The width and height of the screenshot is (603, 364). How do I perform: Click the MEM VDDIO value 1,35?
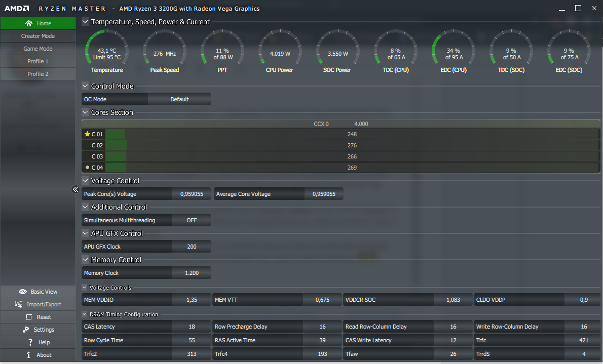click(192, 300)
